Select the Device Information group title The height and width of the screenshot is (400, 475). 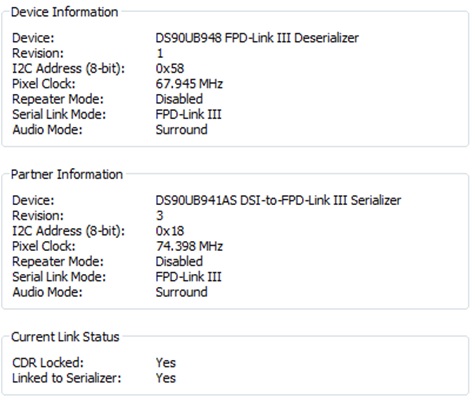tap(64, 12)
